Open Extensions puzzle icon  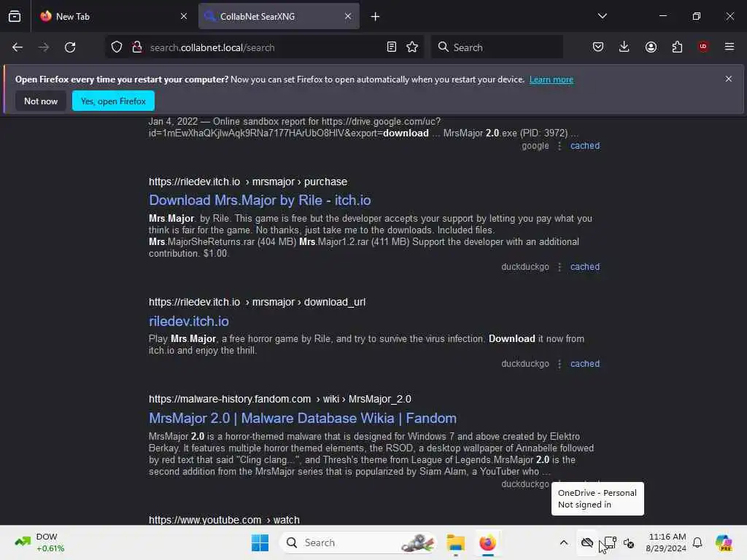coord(677,47)
